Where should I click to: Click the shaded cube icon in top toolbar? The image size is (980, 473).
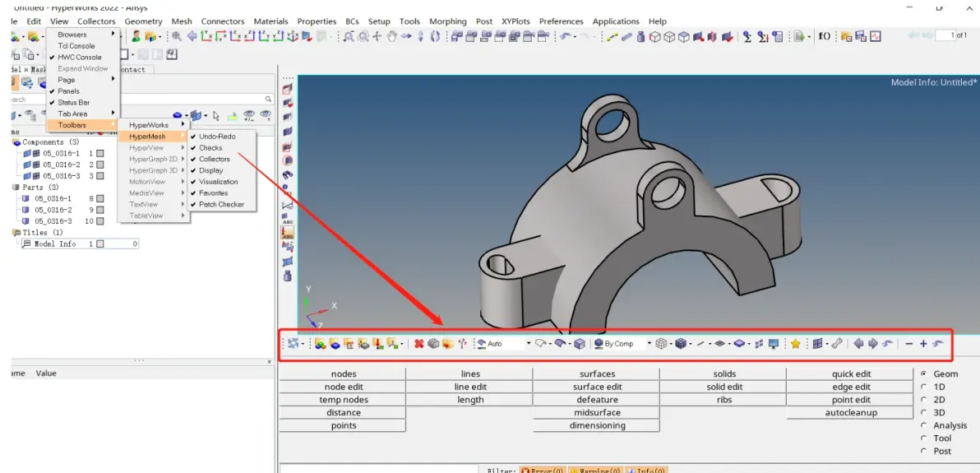click(684, 37)
